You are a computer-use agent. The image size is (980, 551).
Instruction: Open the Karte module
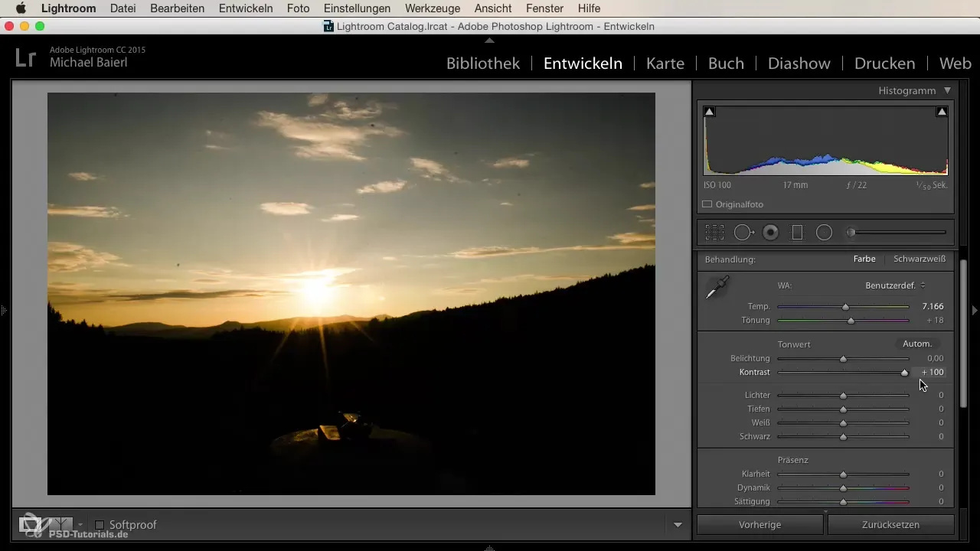[x=665, y=64]
